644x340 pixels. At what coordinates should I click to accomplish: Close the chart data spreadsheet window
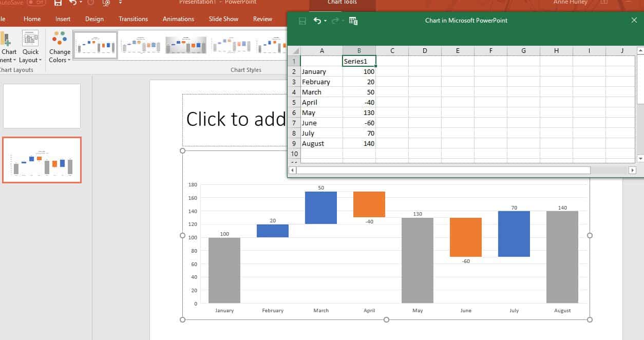(634, 20)
